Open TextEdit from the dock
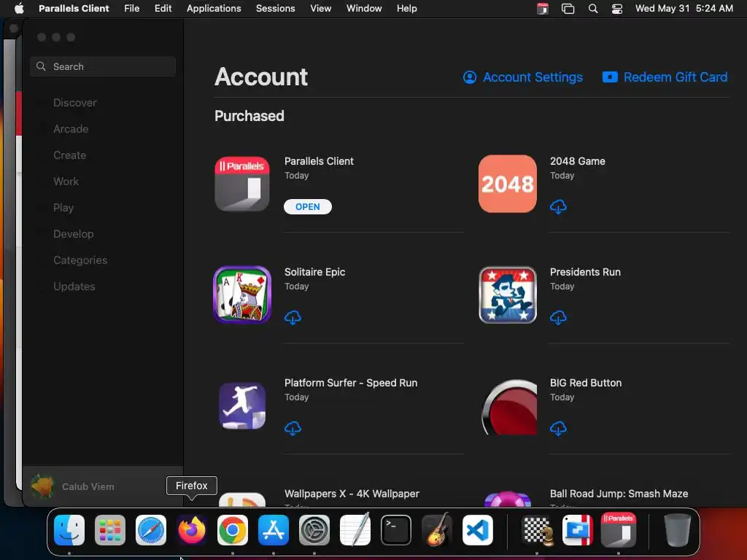Viewport: 747px width, 560px height. pos(355,530)
